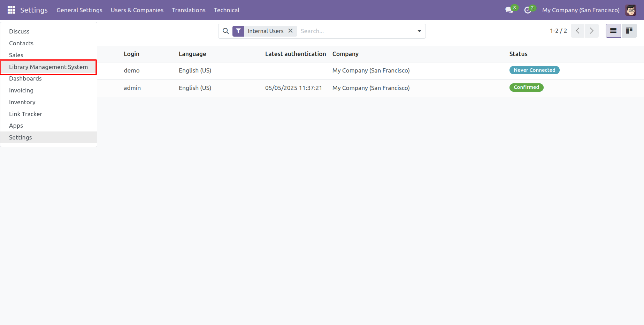Click the magnifying glass search icon
644x325 pixels.
click(226, 31)
